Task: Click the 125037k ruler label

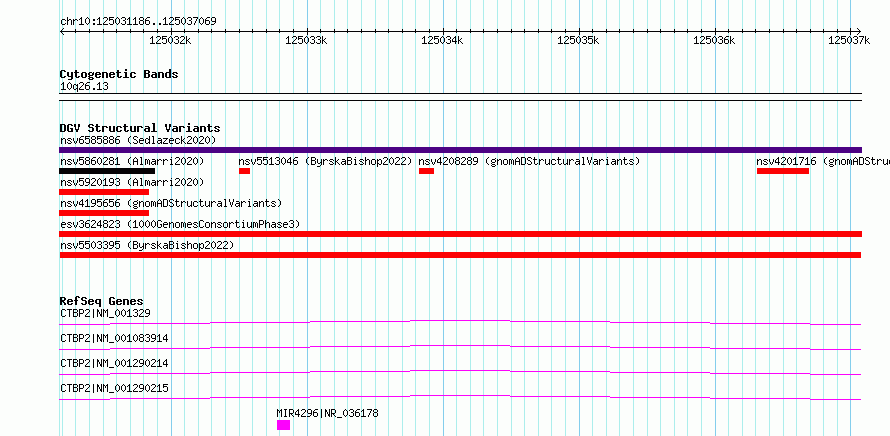Action: [850, 40]
